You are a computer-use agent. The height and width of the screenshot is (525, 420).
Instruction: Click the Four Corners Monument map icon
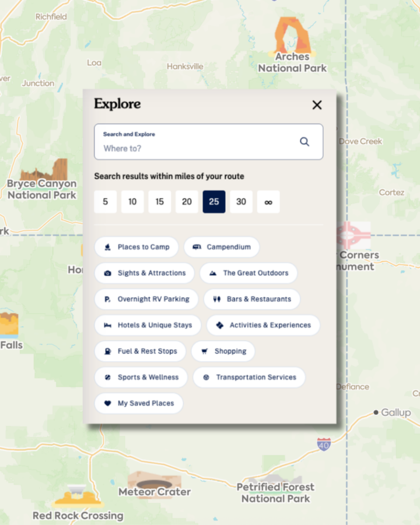click(x=353, y=235)
